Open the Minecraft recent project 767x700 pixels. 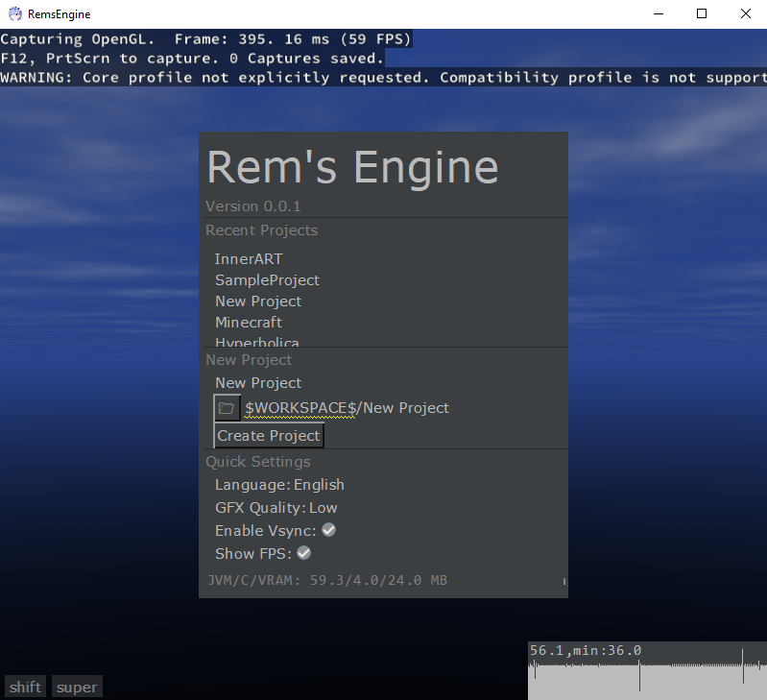tap(249, 323)
